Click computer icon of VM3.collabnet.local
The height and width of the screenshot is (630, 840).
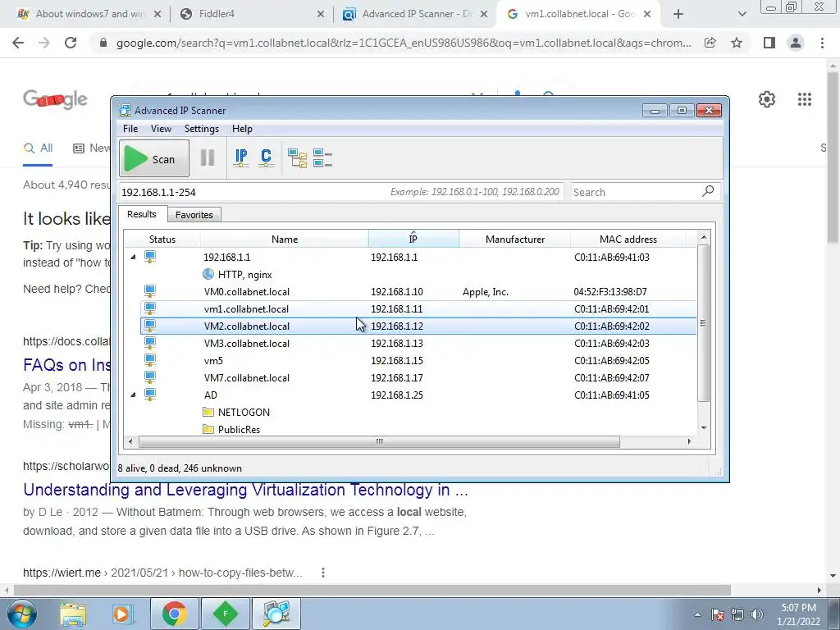(150, 342)
